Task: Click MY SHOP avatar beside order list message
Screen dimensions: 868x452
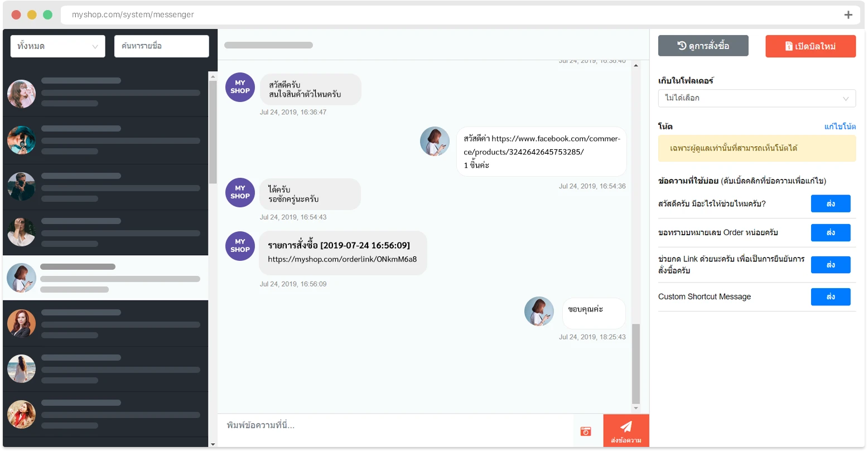Action: pos(240,246)
